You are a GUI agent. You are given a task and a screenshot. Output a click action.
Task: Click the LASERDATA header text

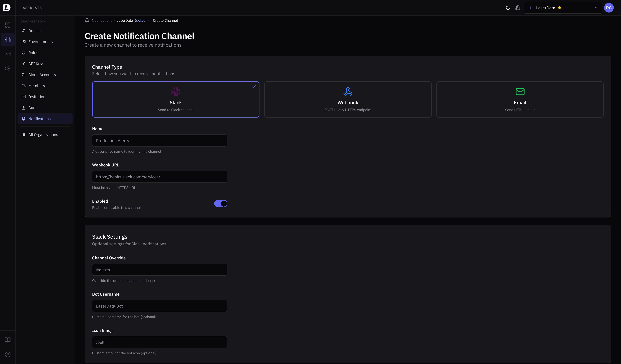pos(31,8)
